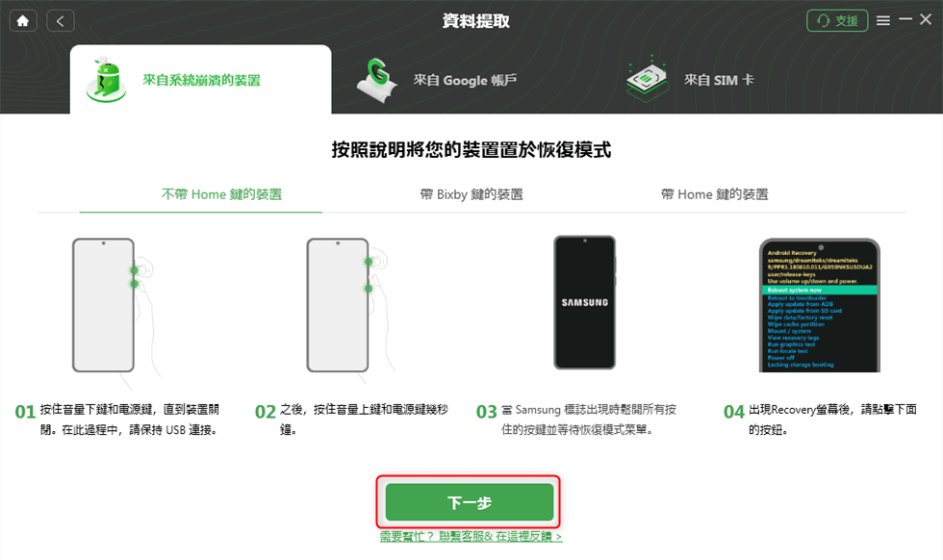Click the Google account G icon
The width and height of the screenshot is (943, 560).
pos(376,80)
